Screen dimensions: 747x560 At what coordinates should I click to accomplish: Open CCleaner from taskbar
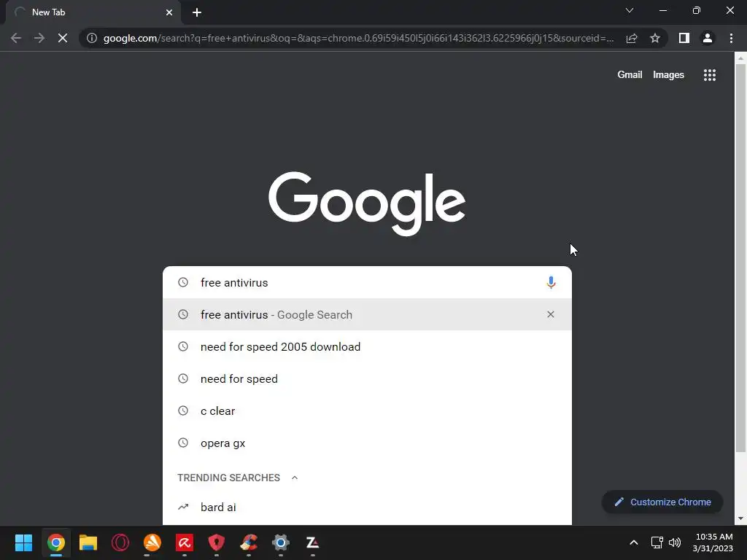point(249,542)
